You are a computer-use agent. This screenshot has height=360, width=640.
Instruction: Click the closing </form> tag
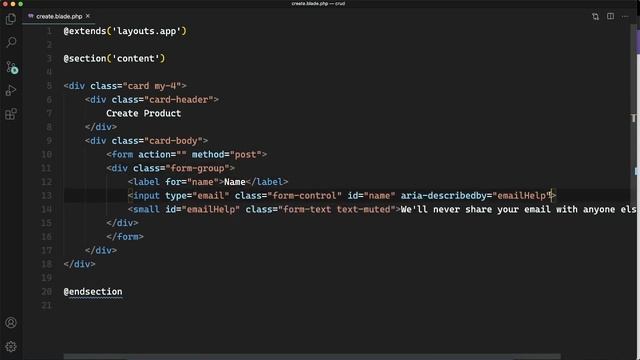click(125, 237)
